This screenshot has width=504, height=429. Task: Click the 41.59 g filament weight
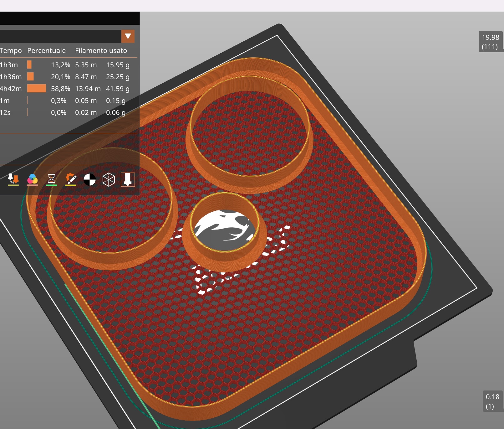(x=118, y=89)
